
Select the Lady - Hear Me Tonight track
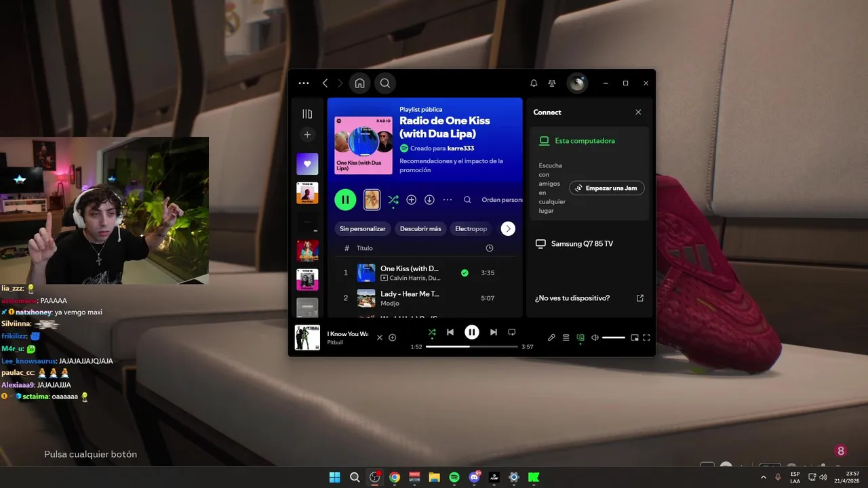[x=425, y=298]
